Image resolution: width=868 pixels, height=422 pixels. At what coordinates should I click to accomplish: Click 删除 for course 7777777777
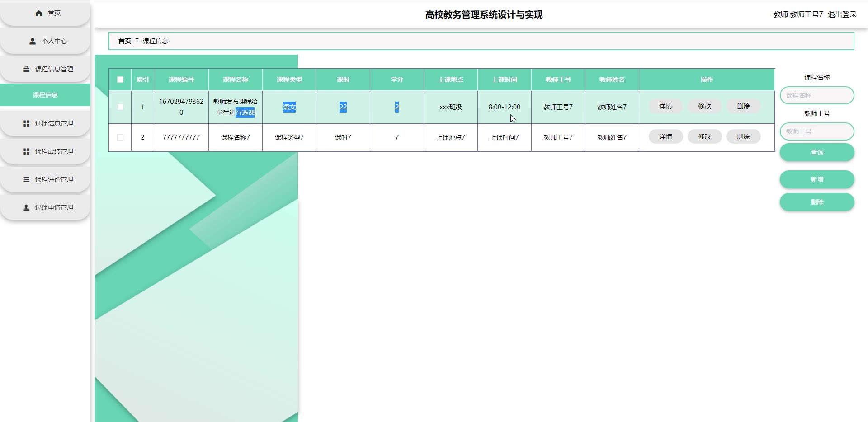(743, 136)
